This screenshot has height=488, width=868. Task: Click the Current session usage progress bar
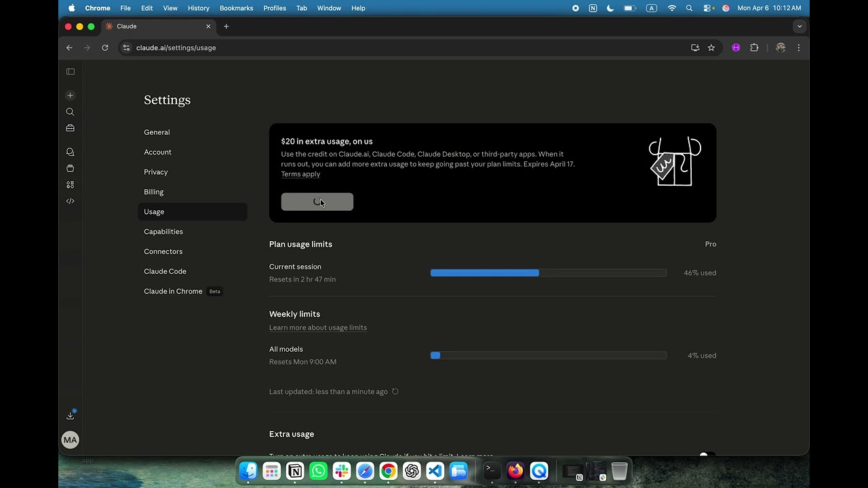(549, 273)
